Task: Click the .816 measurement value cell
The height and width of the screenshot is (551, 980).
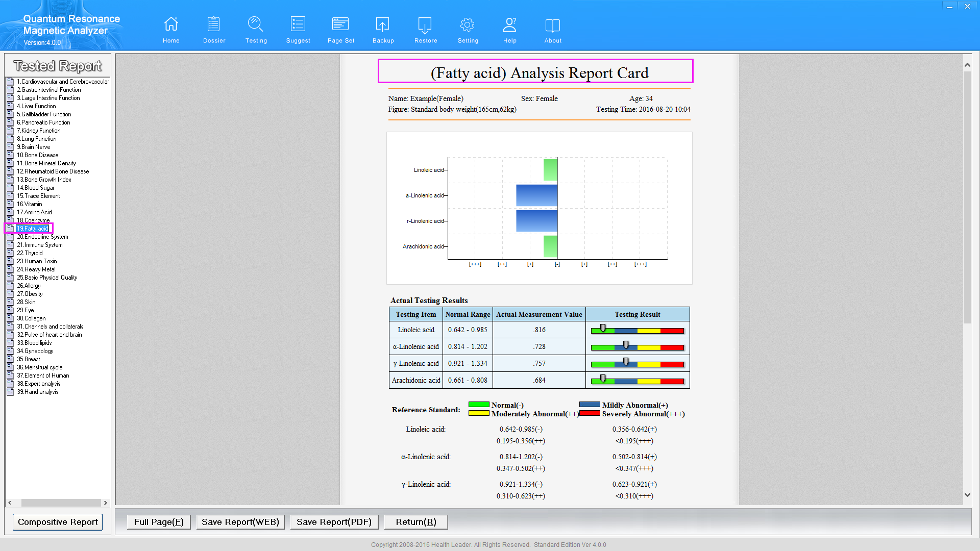Action: 540,330
